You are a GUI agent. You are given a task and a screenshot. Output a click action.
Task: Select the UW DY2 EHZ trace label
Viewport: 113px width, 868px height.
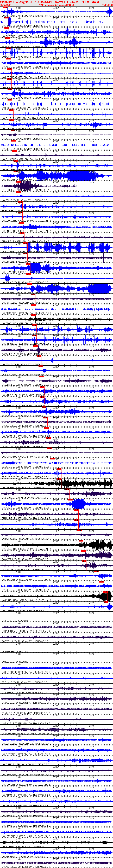pos(25,118)
